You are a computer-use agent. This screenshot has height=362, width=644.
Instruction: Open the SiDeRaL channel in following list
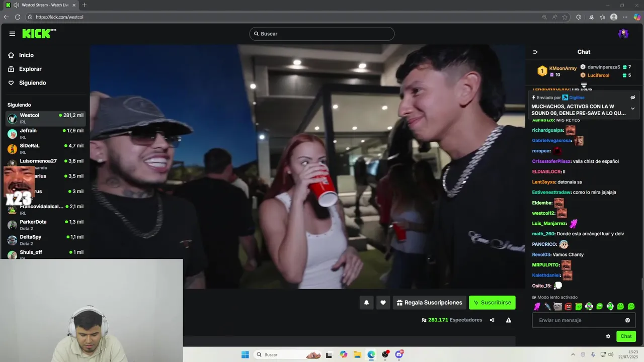(x=45, y=148)
